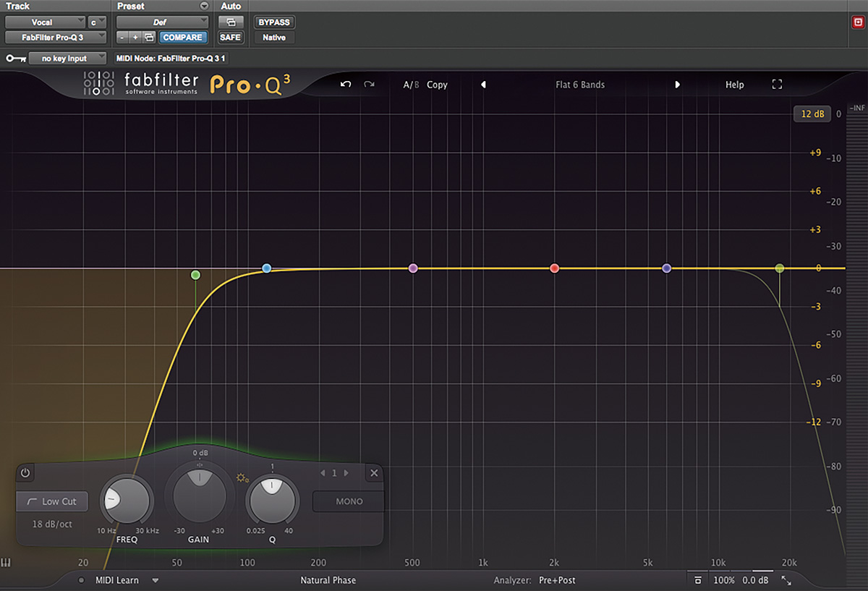Enter full screen mode icon
The image size is (868, 591).
[x=777, y=85]
